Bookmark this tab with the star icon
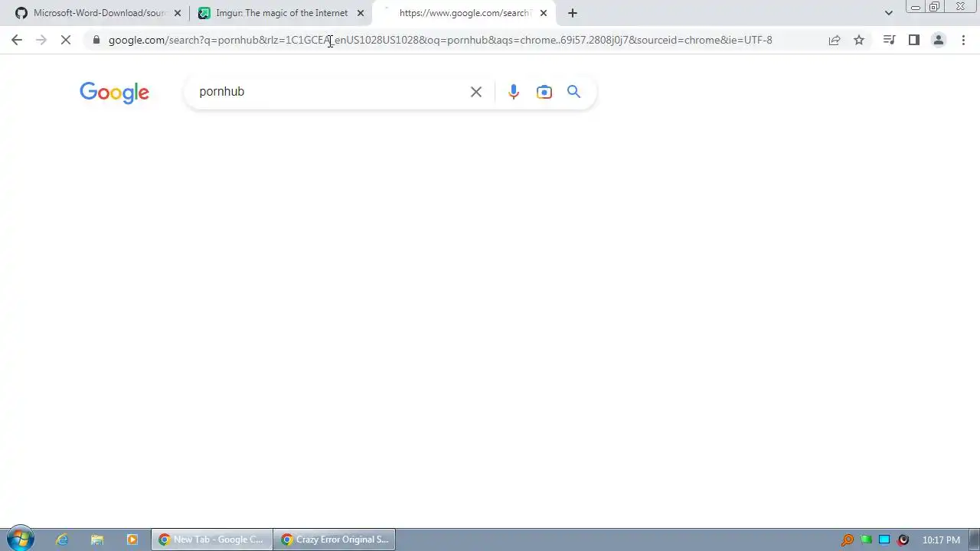This screenshot has height=551, width=980. click(859, 40)
